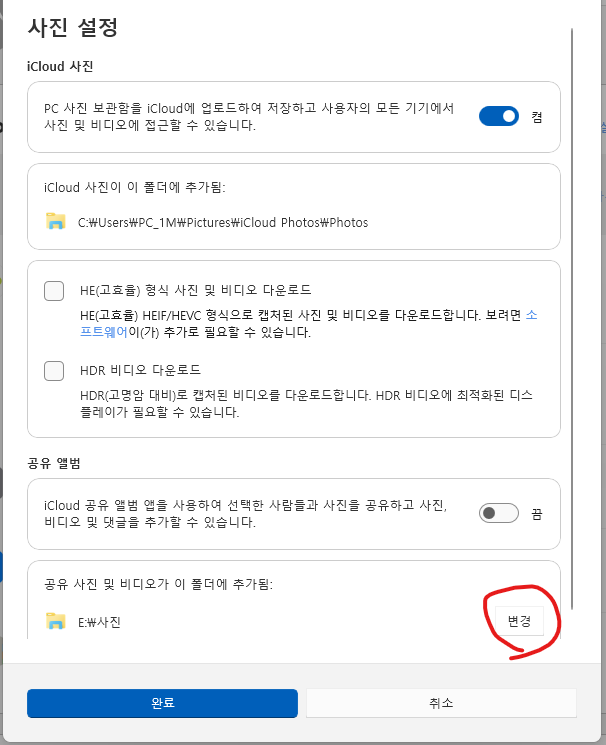
Task: Click the HDR 비디오 다운로드 label
Action: pyautogui.click(x=140, y=370)
